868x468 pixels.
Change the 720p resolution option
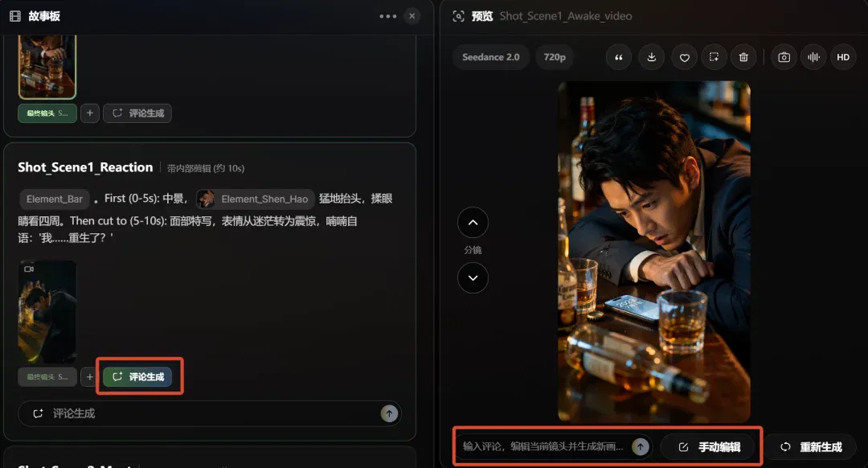tap(555, 57)
